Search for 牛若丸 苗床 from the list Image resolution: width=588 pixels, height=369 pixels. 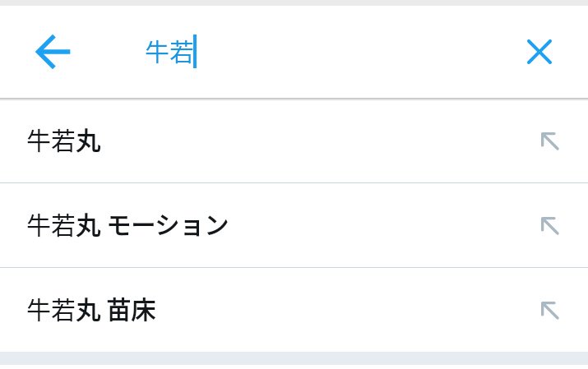(91, 310)
